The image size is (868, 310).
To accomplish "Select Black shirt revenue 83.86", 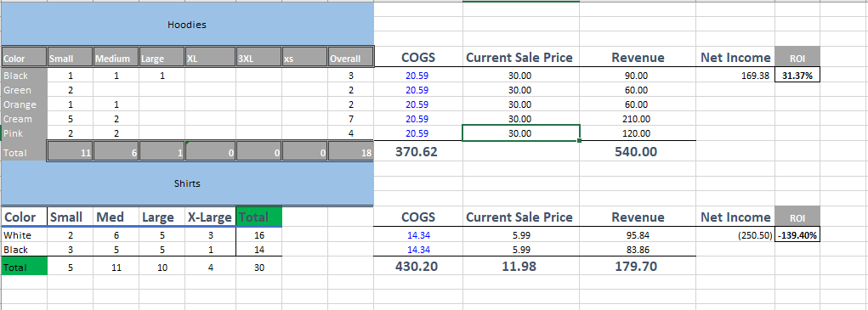I will [637, 250].
